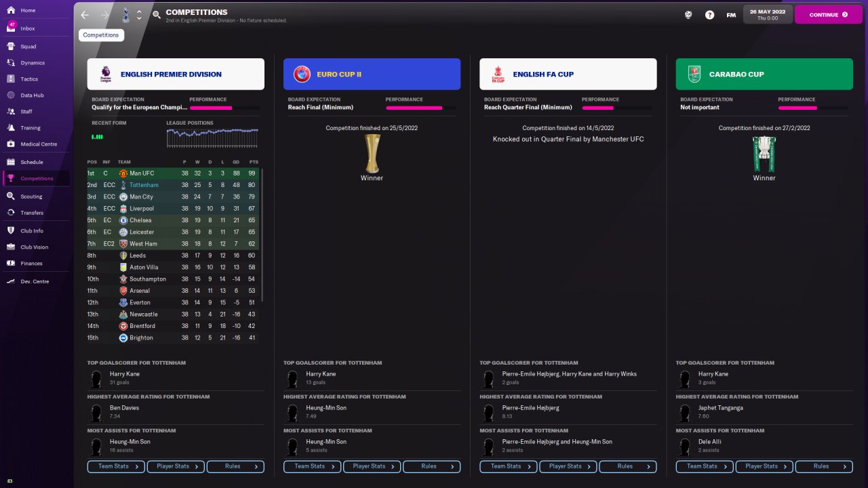
Task: Click the League Positions graph
Action: [x=212, y=138]
